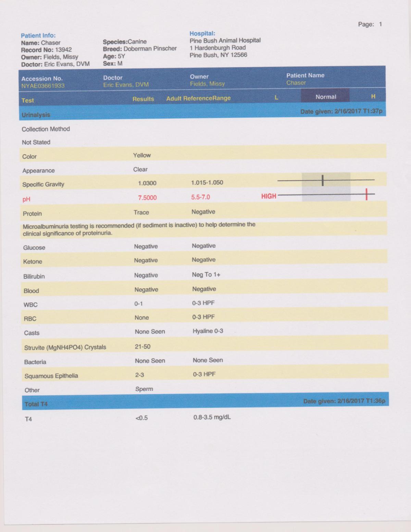Click the Specific Gravity value 1.0300
Screen dimensions: 411x532
point(147,183)
